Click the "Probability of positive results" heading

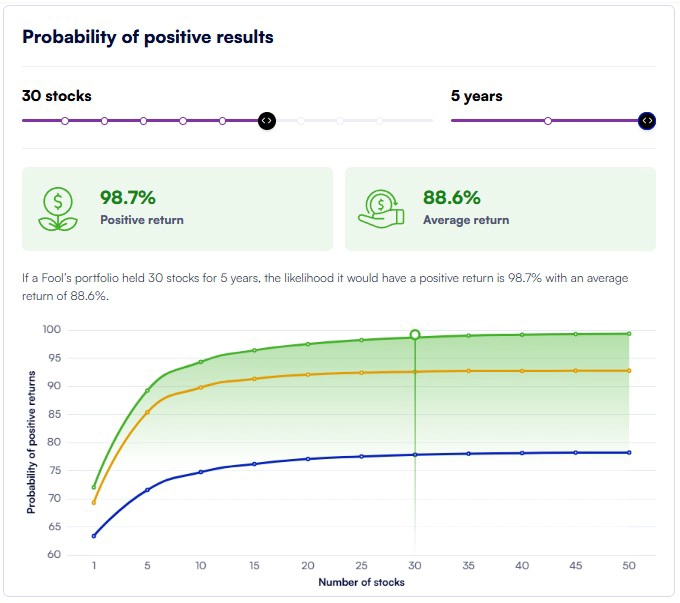click(x=148, y=37)
